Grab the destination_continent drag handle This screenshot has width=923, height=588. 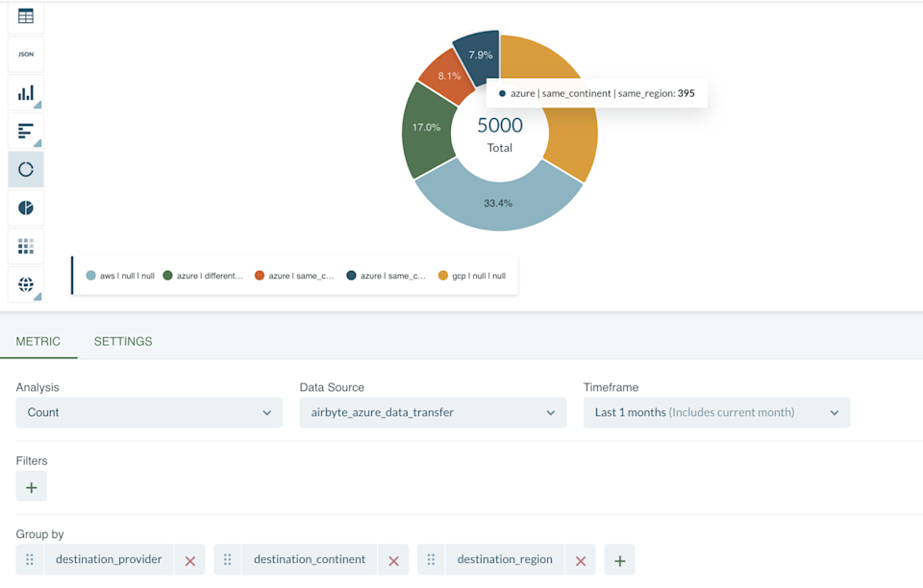pyautogui.click(x=228, y=560)
